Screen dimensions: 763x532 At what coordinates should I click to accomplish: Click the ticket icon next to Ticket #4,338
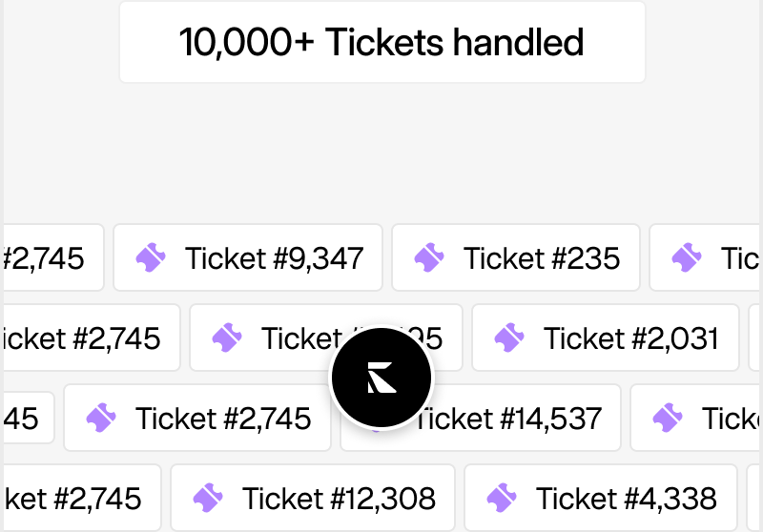pyautogui.click(x=502, y=498)
